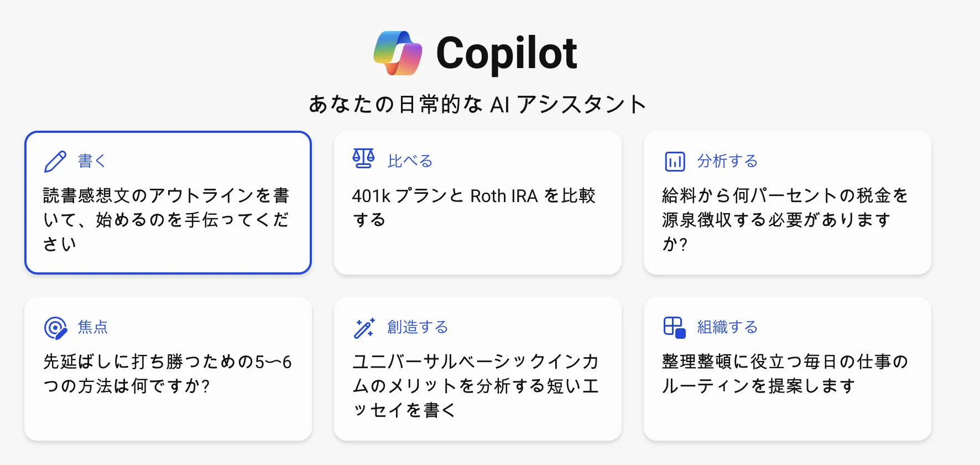Click the bar chart icon next to 分析する

pyautogui.click(x=674, y=161)
